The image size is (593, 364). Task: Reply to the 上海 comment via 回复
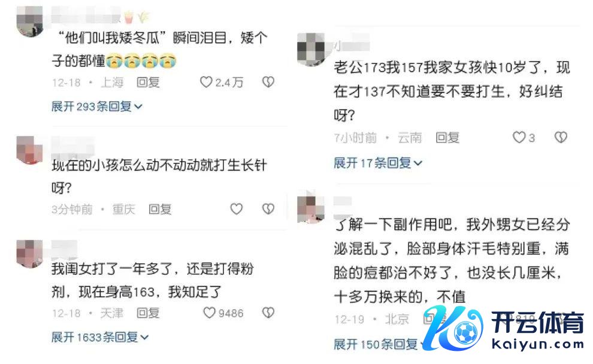pos(148,82)
